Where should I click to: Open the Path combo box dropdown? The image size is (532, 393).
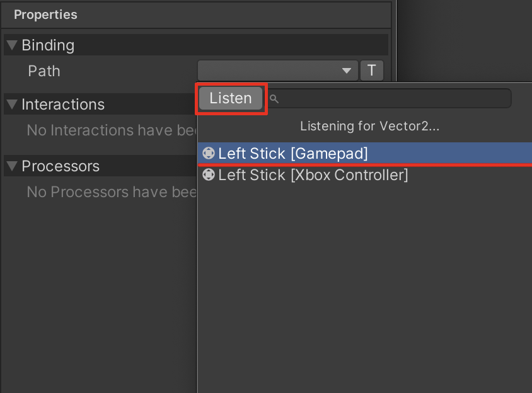tap(277, 71)
